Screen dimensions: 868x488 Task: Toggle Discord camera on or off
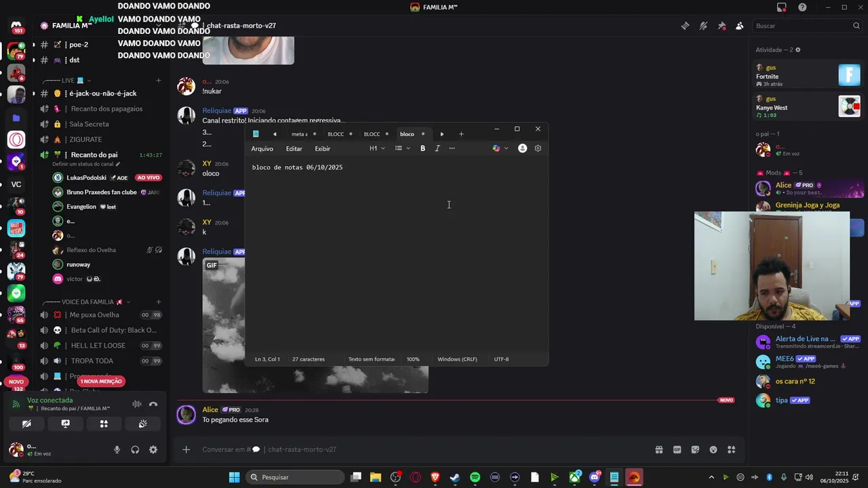click(26, 424)
